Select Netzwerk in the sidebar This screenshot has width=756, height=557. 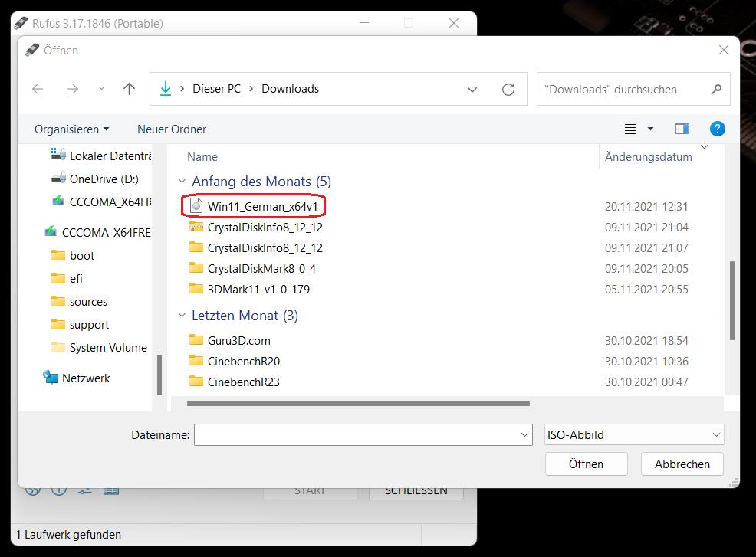(77, 378)
